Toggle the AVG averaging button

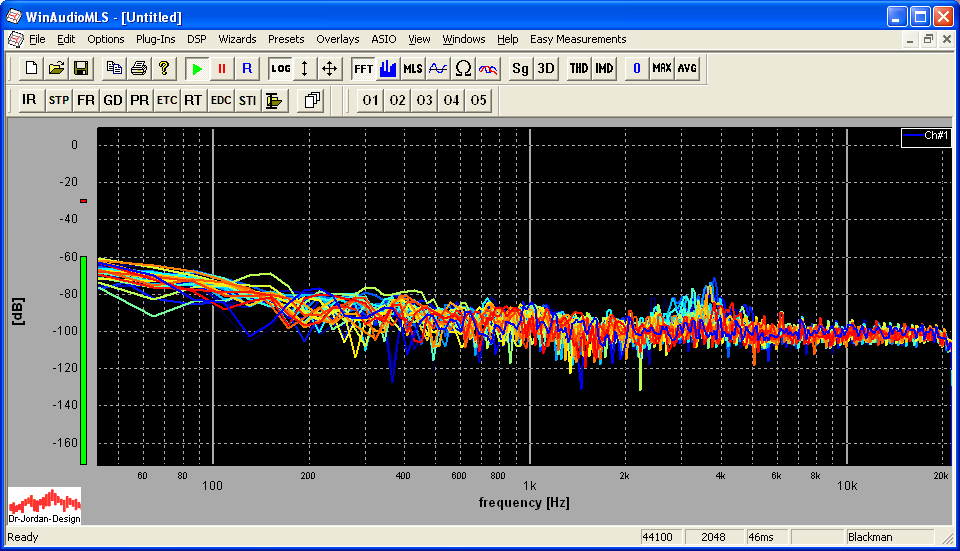click(687, 69)
